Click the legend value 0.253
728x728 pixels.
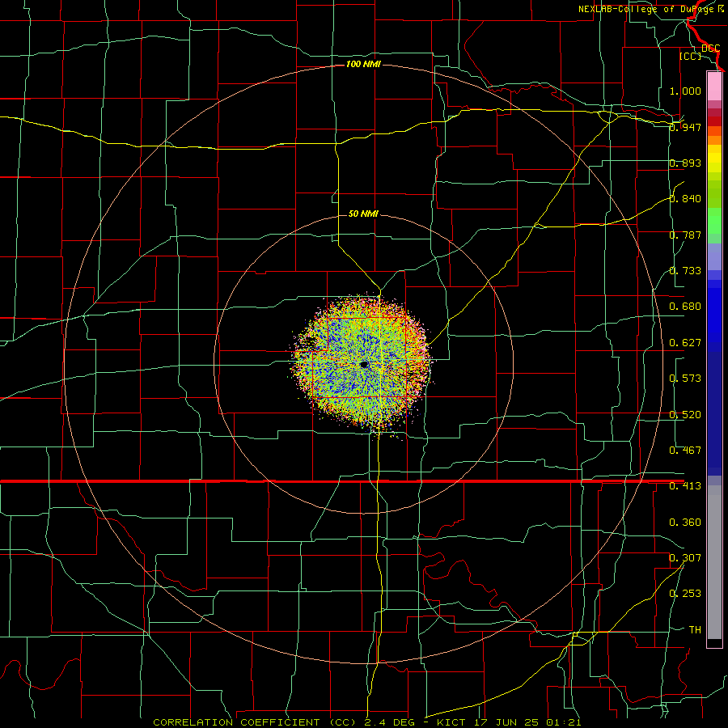[x=685, y=594]
